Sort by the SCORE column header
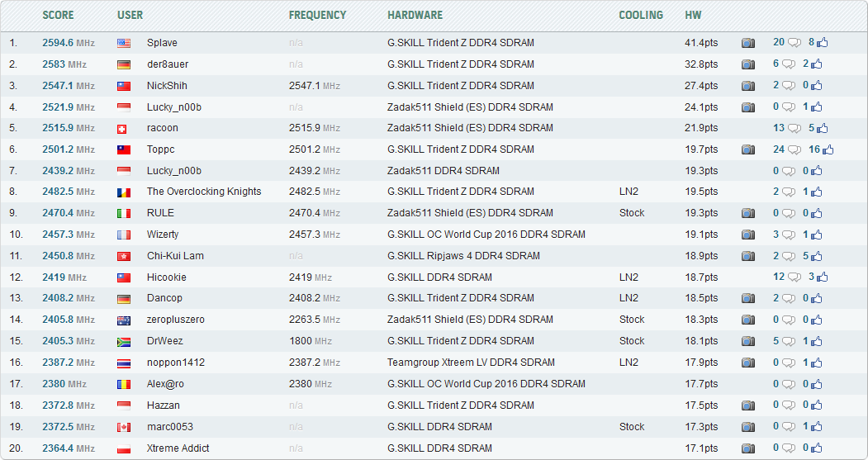 pyautogui.click(x=58, y=15)
